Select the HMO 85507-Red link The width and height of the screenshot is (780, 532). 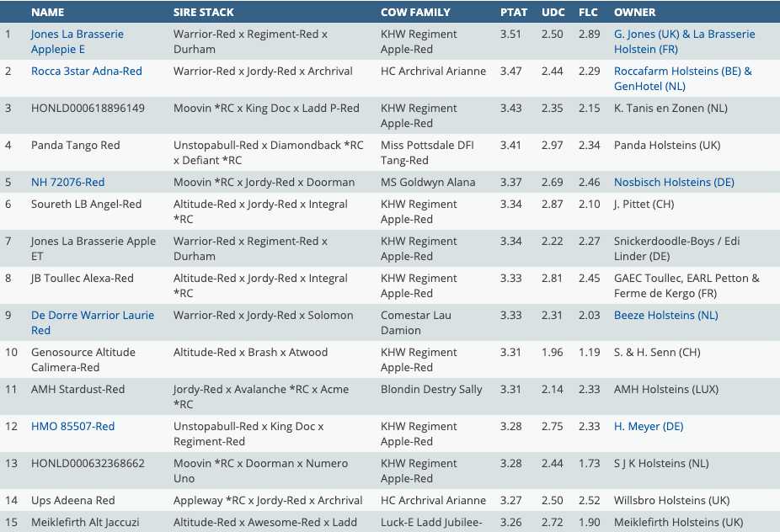[72, 427]
